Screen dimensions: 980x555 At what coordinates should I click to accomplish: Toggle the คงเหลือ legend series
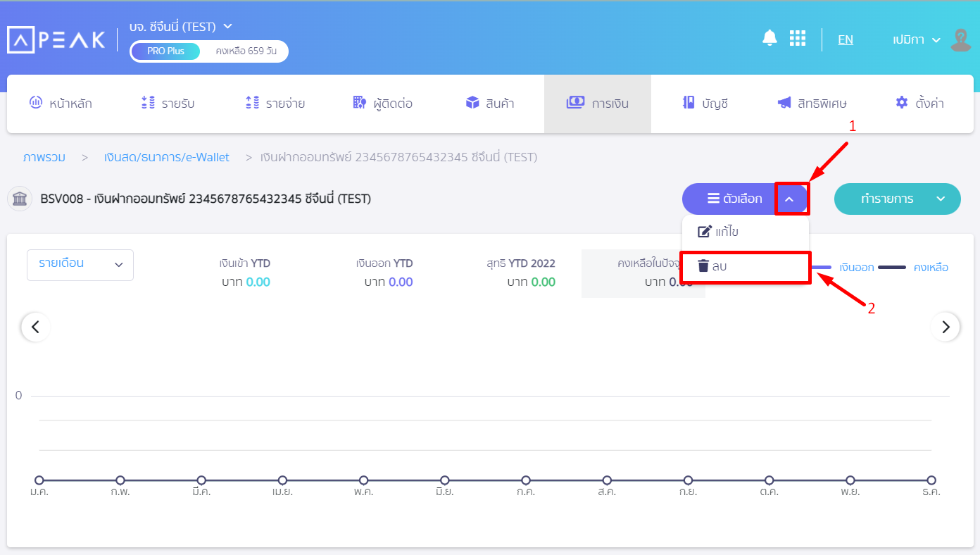coord(930,268)
